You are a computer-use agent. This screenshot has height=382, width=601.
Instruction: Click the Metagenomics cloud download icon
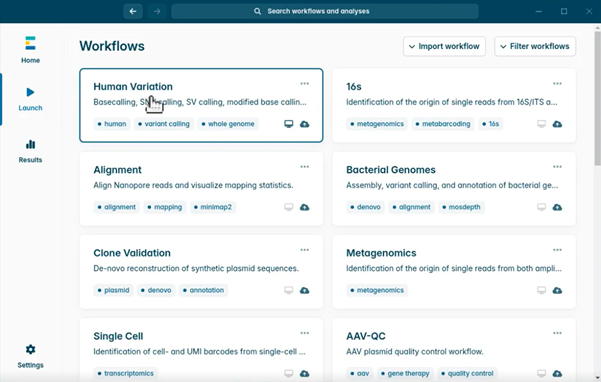tap(557, 290)
